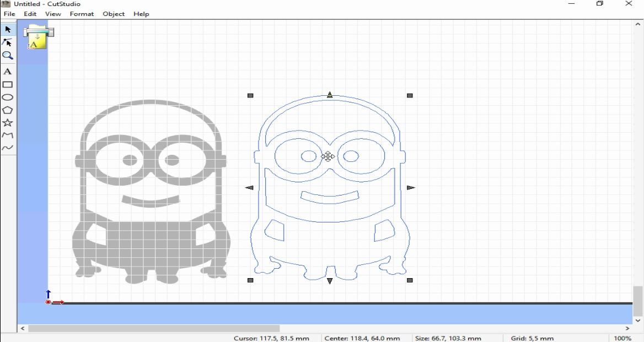Open the Edit menu
This screenshot has width=644, height=342.
30,14
